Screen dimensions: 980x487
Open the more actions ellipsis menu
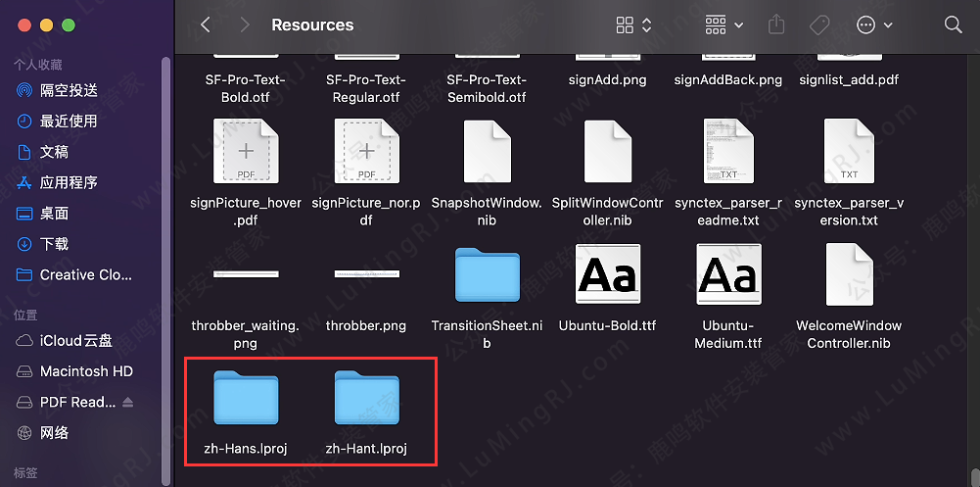click(x=874, y=24)
